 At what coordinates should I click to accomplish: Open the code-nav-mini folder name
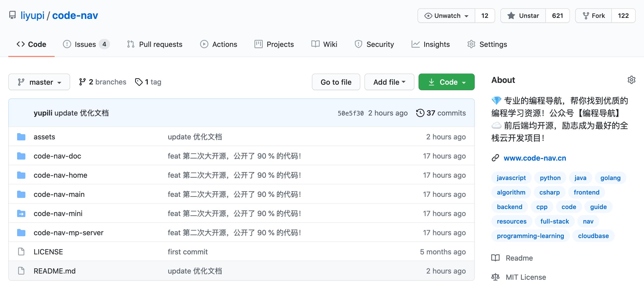point(58,213)
